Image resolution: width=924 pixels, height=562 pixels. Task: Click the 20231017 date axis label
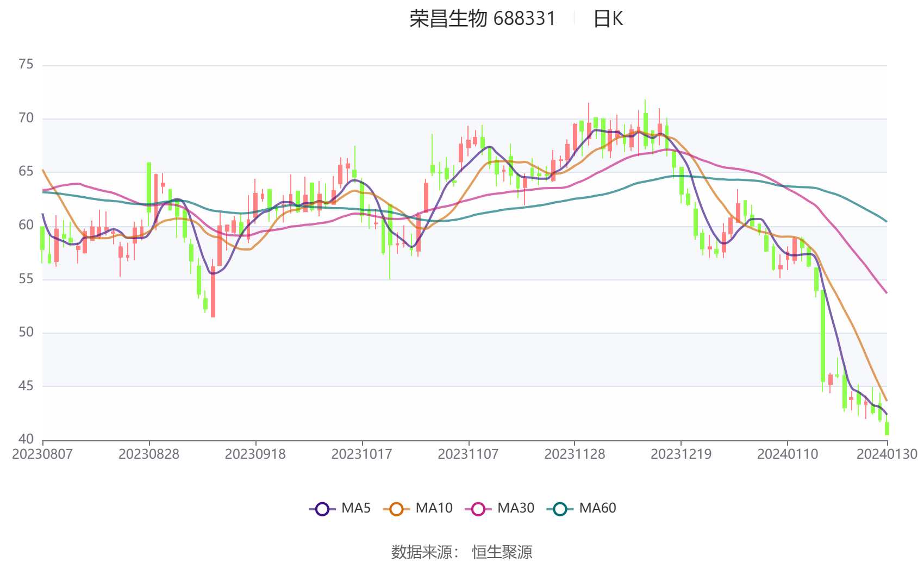(362, 454)
